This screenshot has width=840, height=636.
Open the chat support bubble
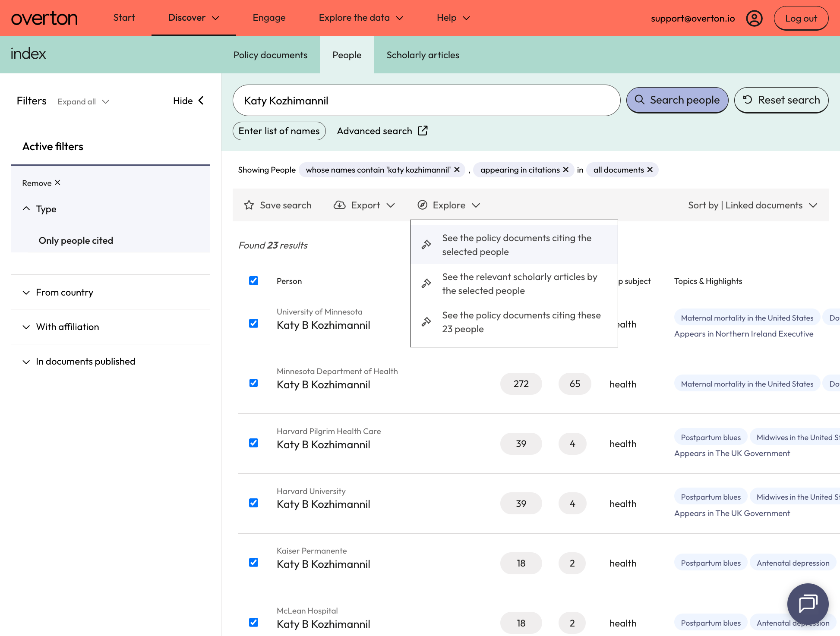(x=808, y=604)
